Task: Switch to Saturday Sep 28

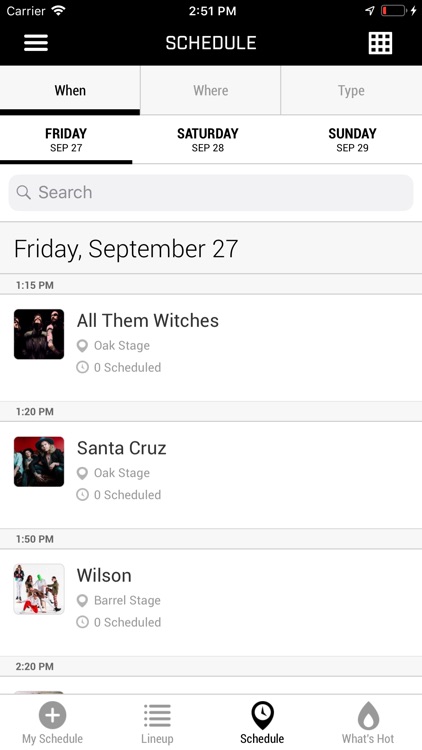Action: (x=208, y=140)
